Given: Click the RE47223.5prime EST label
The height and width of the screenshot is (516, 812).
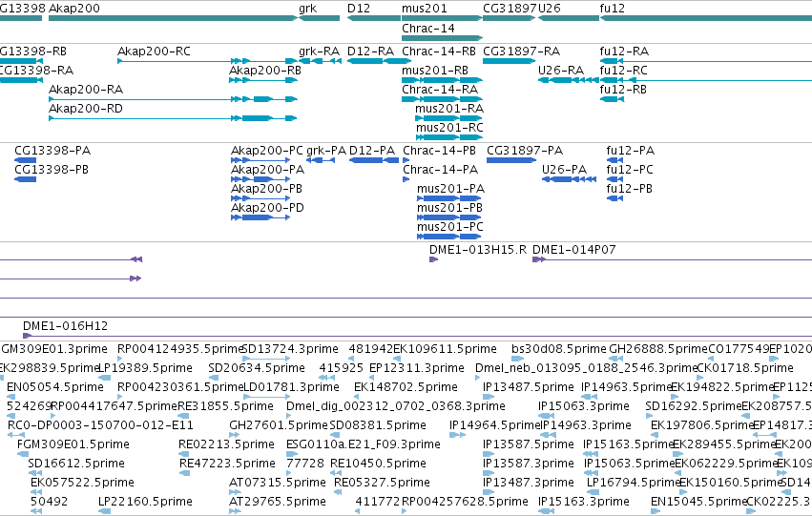Looking at the screenshot, I should click(227, 464).
